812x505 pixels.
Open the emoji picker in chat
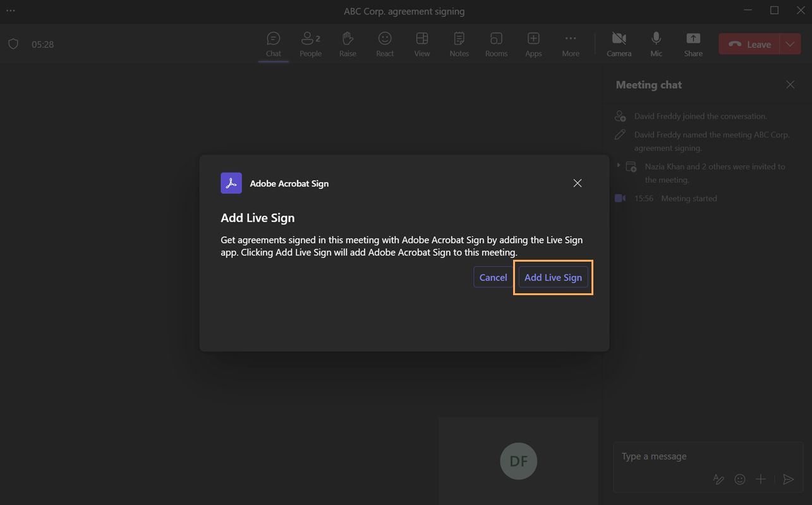coord(740,480)
